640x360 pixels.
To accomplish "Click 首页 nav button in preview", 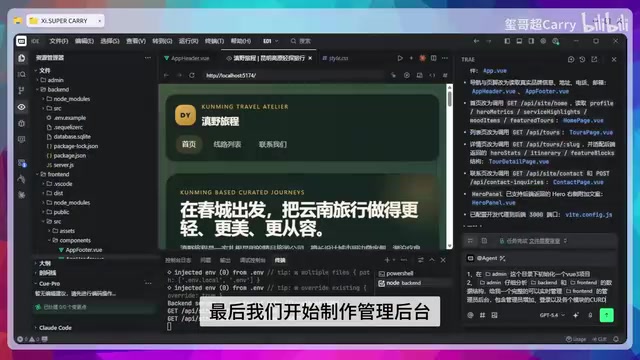I will (x=189, y=144).
